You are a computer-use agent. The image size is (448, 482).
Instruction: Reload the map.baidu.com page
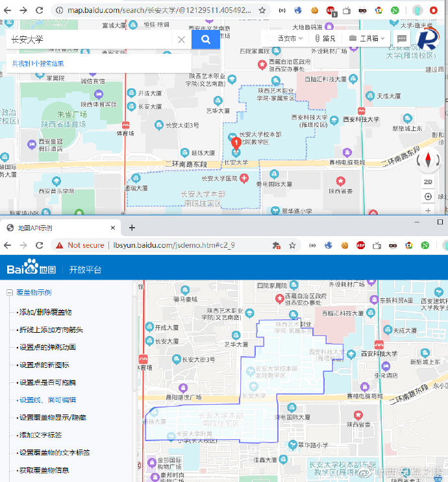[x=40, y=10]
